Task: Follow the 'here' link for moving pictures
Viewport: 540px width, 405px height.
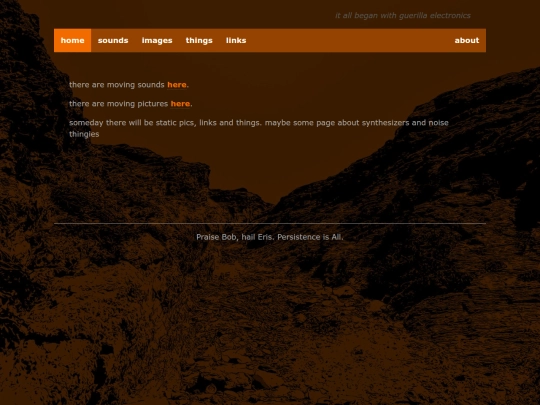Action: pyautogui.click(x=180, y=104)
